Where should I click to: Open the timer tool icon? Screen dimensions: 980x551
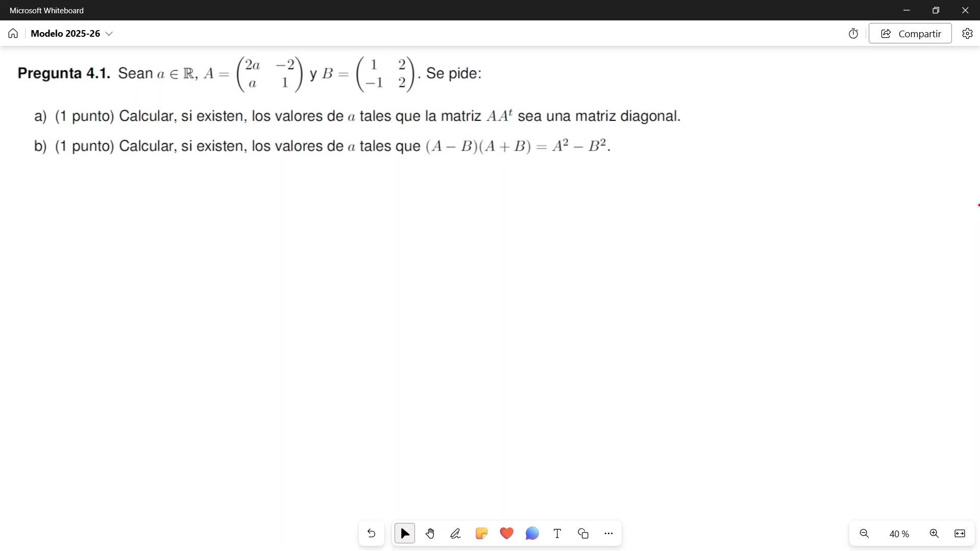(x=853, y=34)
